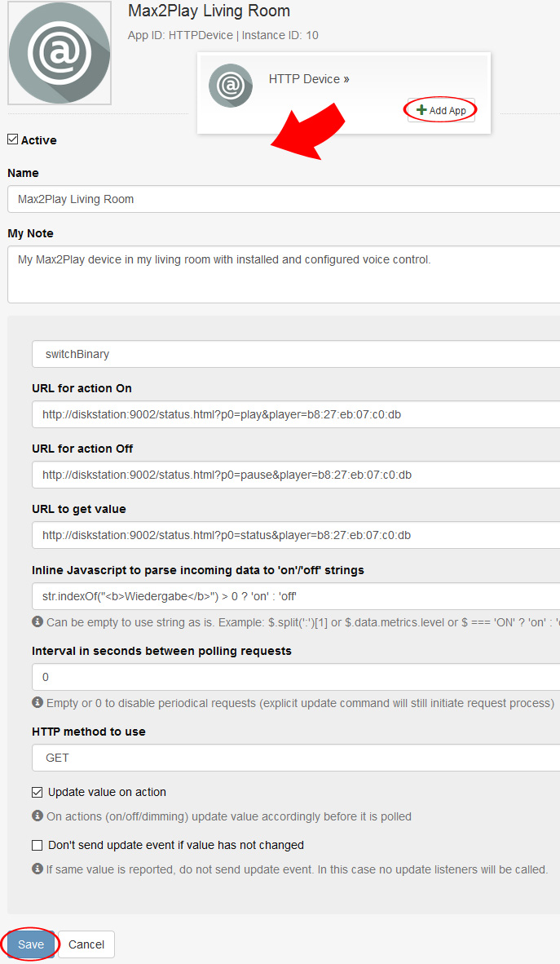Edit the URL for action On field
The image size is (560, 964).
(x=296, y=414)
